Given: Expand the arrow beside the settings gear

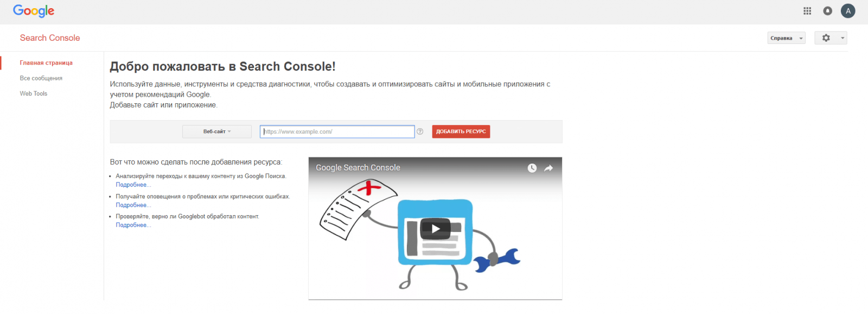Looking at the screenshot, I should pyautogui.click(x=843, y=38).
